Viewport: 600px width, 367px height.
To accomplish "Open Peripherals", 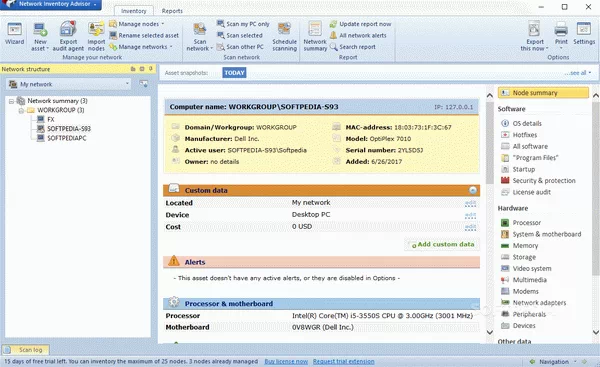I will coord(524,314).
